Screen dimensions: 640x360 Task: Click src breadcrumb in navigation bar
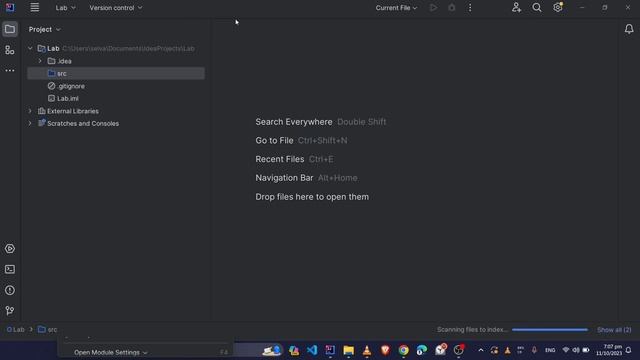tap(48, 329)
